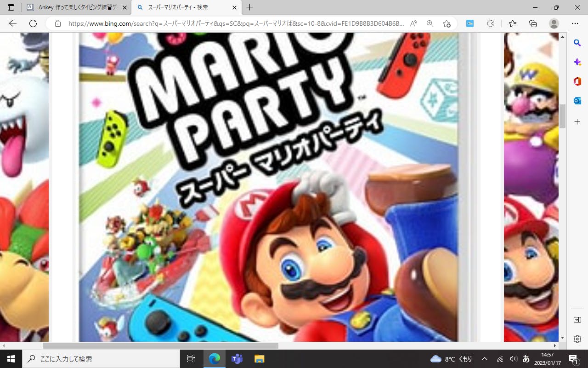The width and height of the screenshot is (588, 368).
Task: Open the Settings and more ellipsis menu
Action: click(575, 23)
